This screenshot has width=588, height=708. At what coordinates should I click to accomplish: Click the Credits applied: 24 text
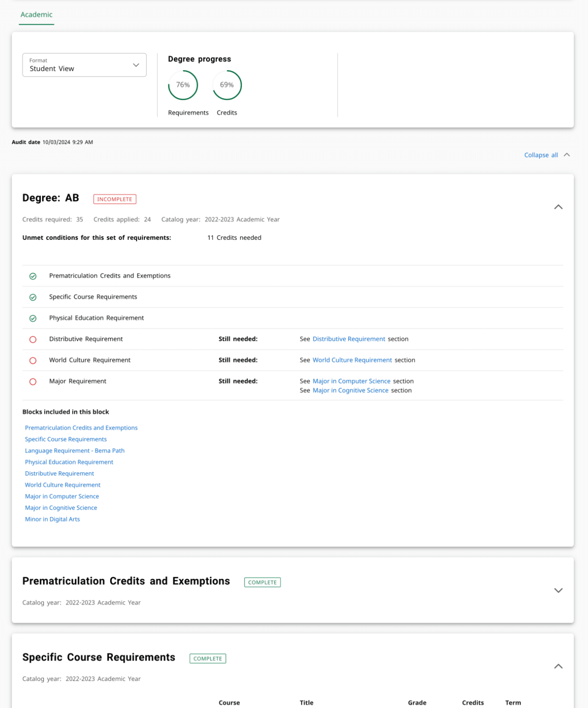(x=122, y=219)
